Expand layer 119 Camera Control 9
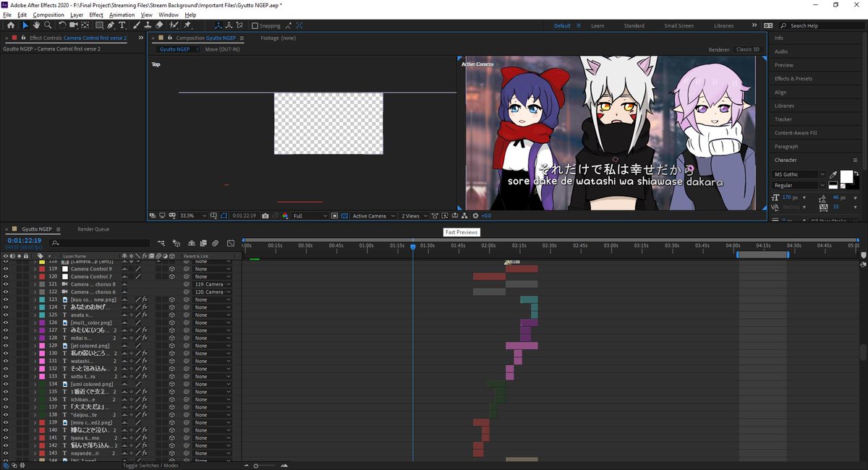 34,269
